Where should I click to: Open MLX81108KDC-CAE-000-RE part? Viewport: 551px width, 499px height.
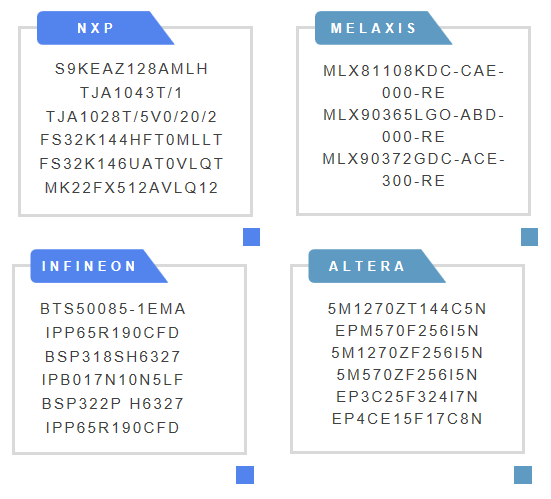click(414, 82)
